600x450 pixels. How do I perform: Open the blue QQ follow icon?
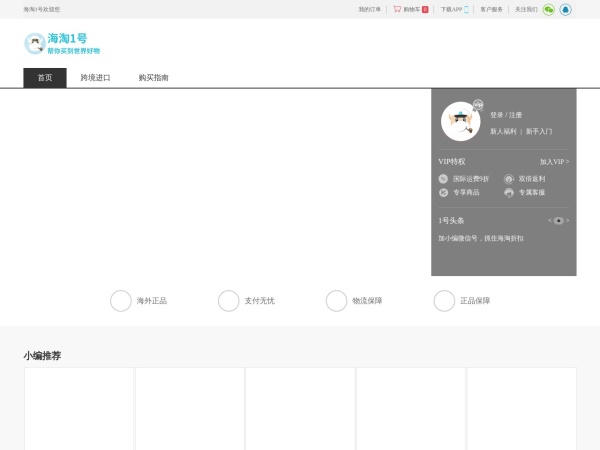566,10
